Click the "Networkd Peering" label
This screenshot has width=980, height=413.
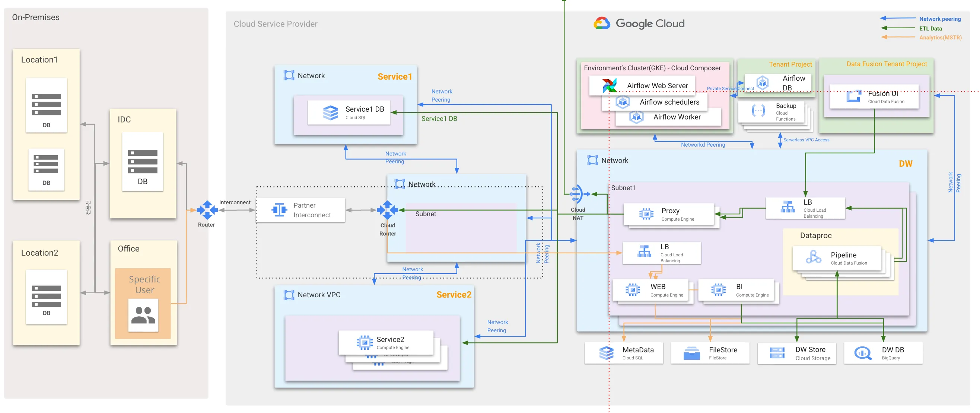point(703,145)
